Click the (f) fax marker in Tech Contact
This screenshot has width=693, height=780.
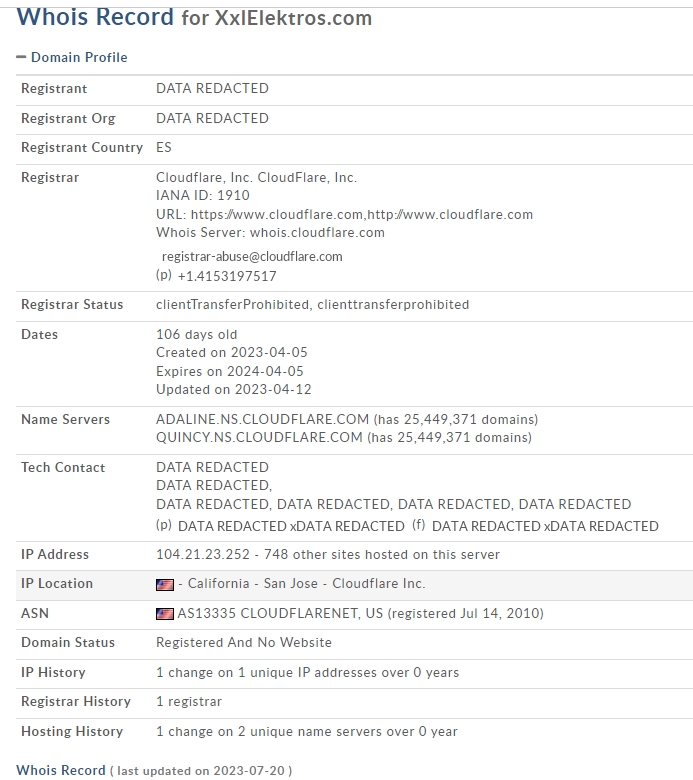point(419,525)
